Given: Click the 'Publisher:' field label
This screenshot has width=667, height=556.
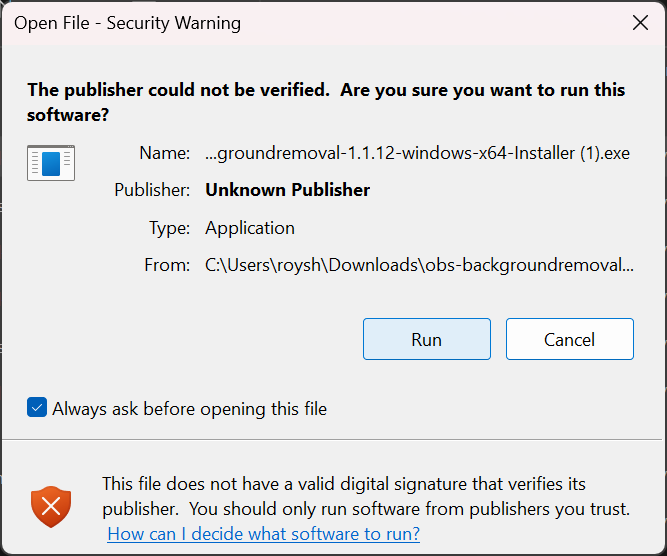Looking at the screenshot, I should [x=152, y=190].
